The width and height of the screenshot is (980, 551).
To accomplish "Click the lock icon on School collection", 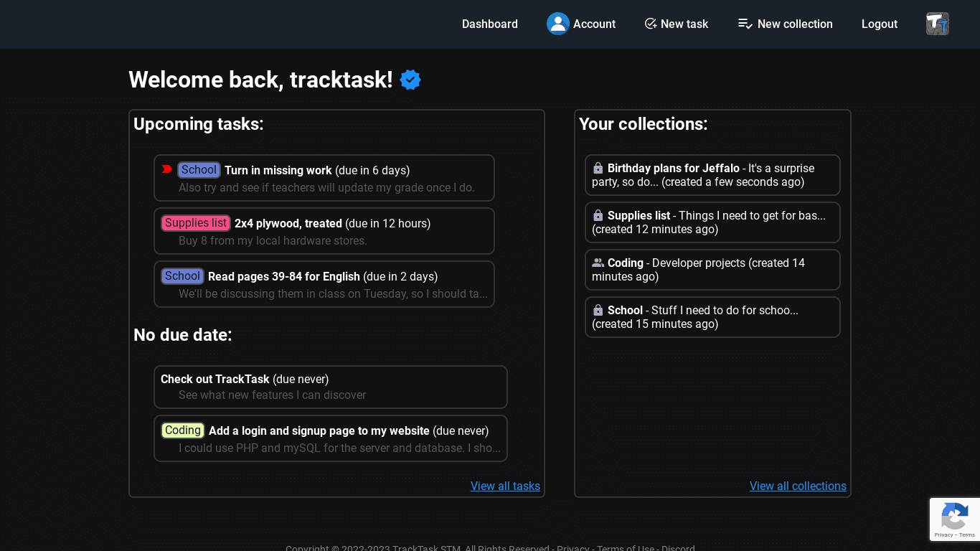I will (598, 310).
